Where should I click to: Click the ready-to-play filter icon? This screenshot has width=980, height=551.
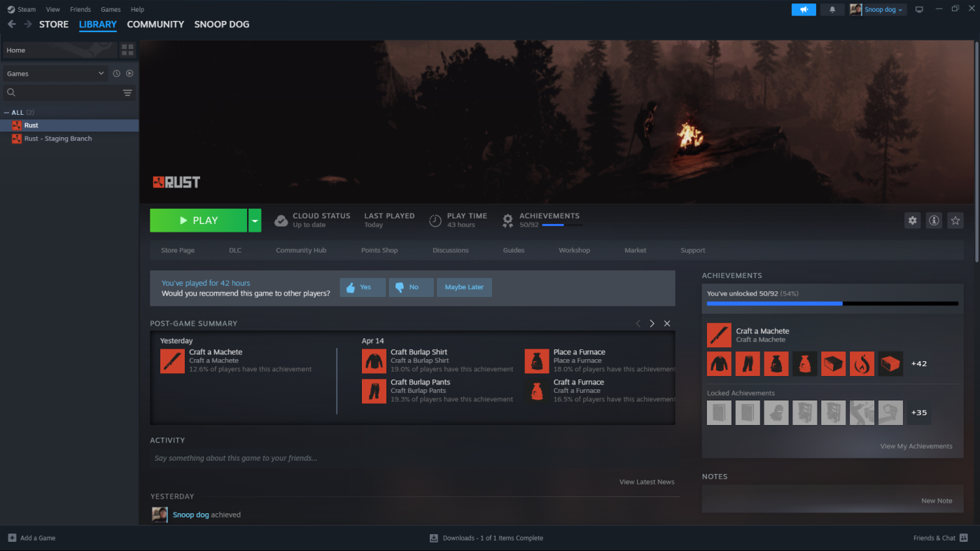click(x=129, y=74)
